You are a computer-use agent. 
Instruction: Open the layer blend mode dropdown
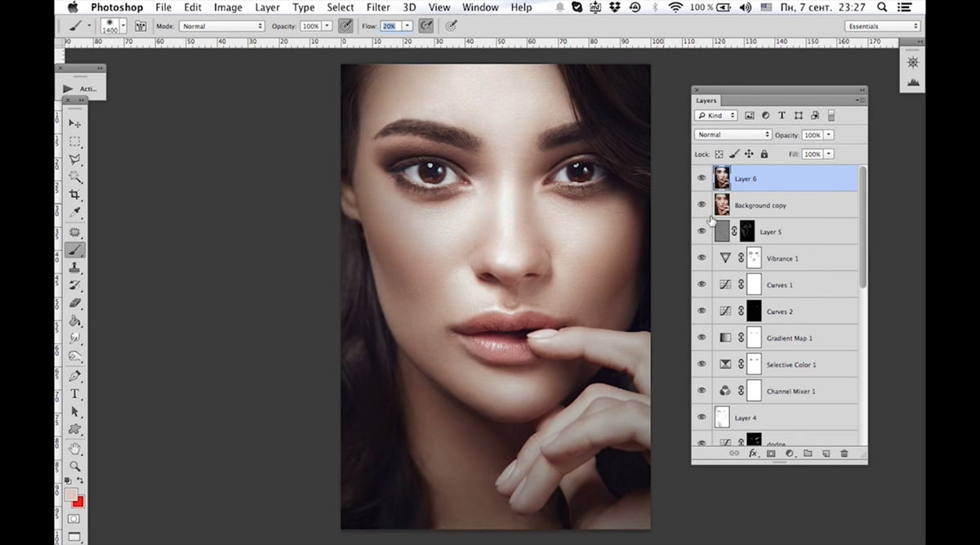click(733, 135)
